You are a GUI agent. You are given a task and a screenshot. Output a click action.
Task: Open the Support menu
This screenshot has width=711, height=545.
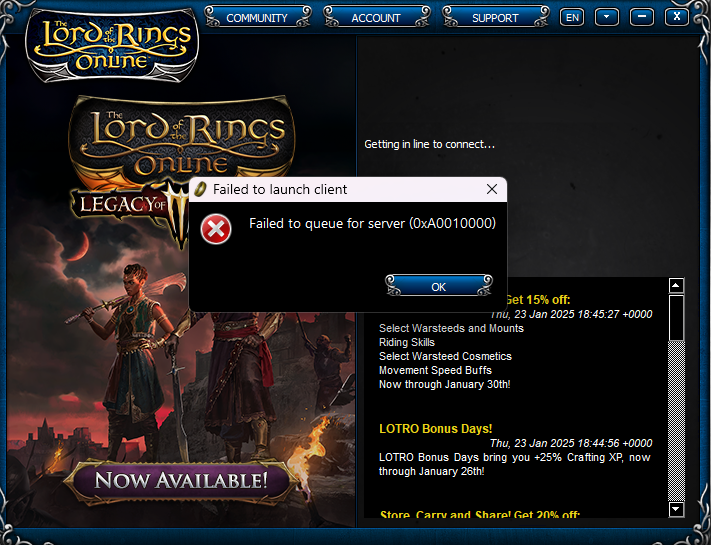coord(495,18)
